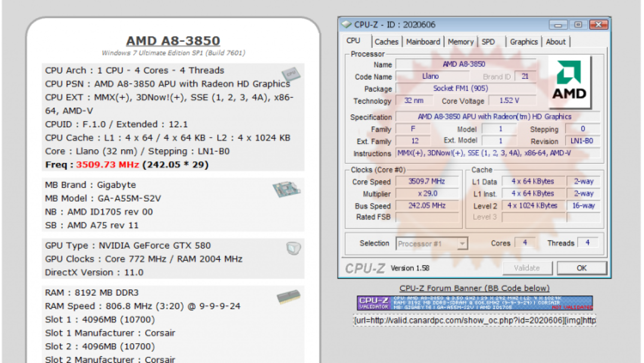Click the CPU-Z title bar icon
Screen dimensions: 644x363
(346, 24)
